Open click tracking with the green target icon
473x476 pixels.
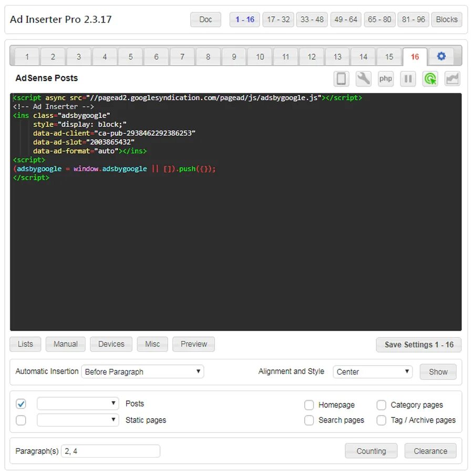(x=430, y=78)
